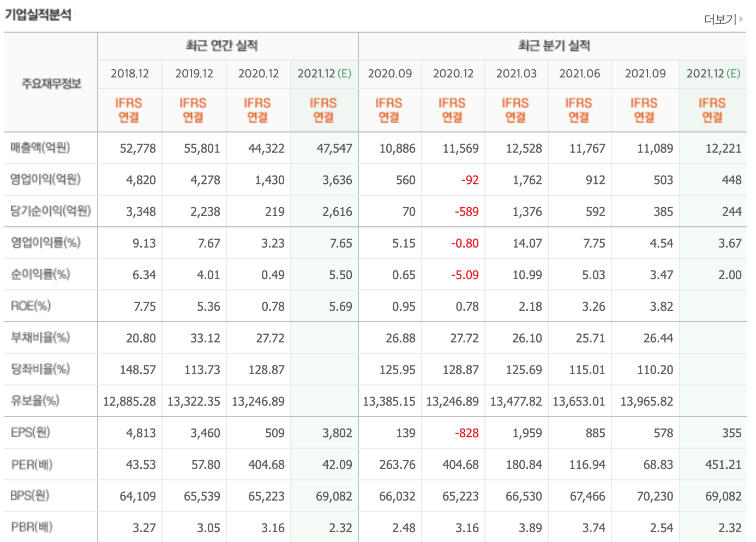Screen dimensions: 756x542
Task: Select the PER(배) row label
Action: point(32,465)
